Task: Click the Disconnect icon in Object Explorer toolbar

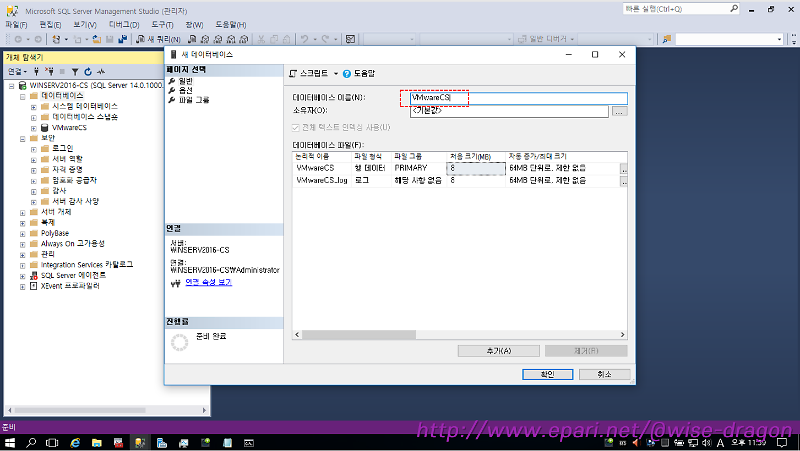Action: pyautogui.click(x=49, y=71)
